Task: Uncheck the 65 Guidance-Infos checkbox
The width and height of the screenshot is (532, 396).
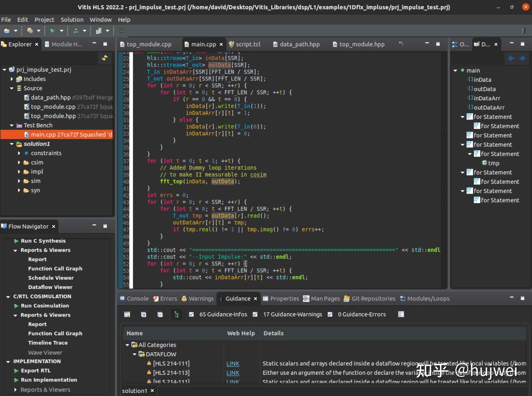Action: [x=191, y=314]
